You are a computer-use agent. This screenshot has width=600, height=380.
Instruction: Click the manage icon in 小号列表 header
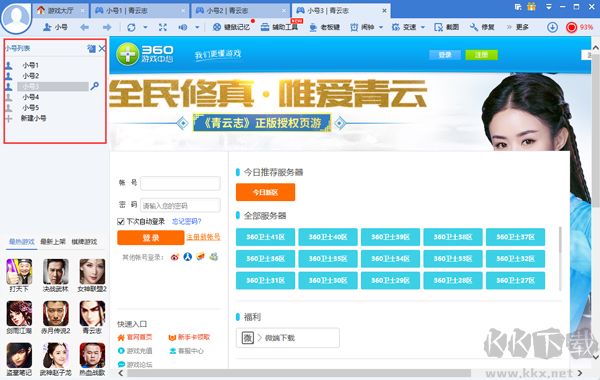point(91,48)
